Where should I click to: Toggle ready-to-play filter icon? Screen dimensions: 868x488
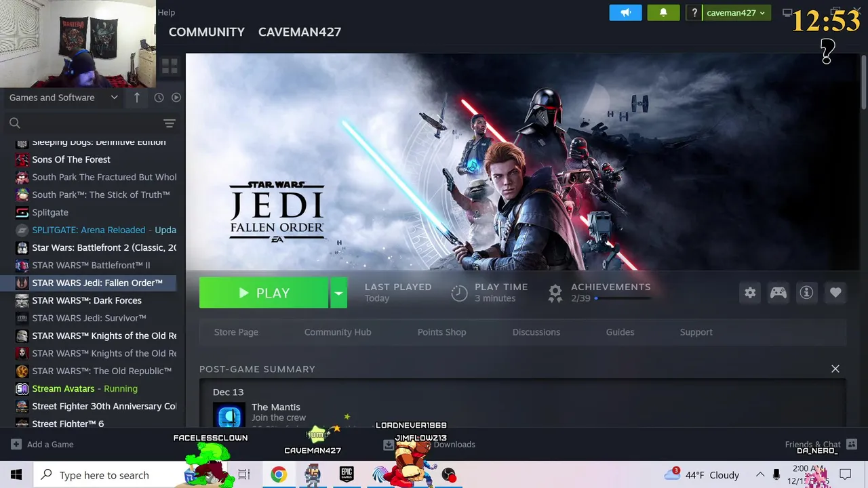pyautogui.click(x=176, y=98)
